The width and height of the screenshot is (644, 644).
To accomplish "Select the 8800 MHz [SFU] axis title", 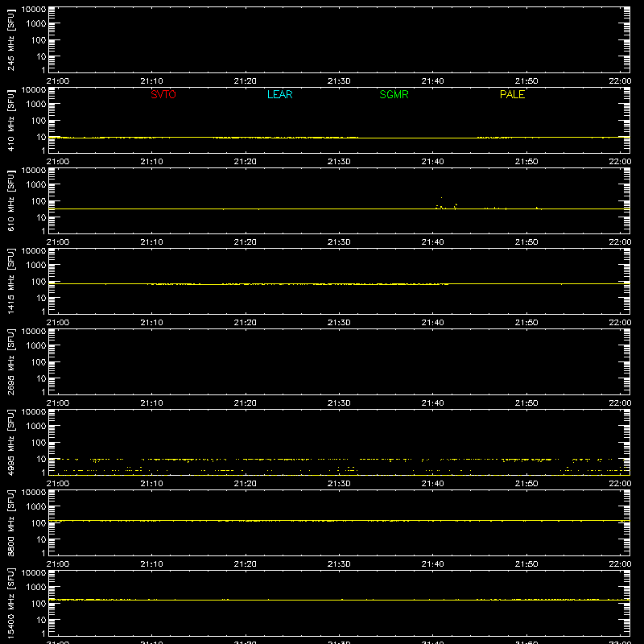I will pos(10,522).
